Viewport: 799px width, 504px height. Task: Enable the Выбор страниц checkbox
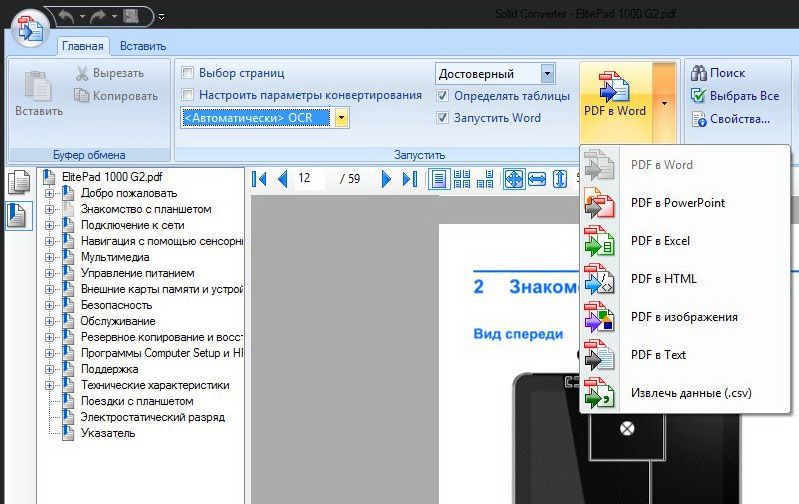pyautogui.click(x=188, y=72)
